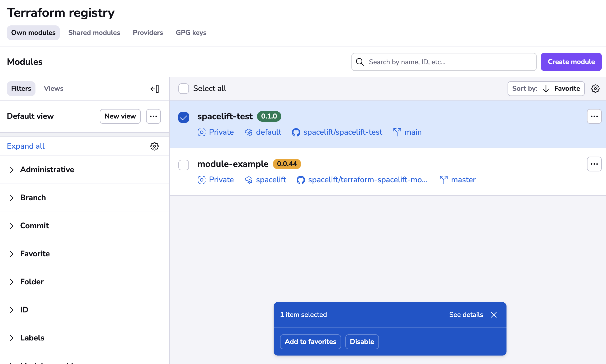The height and width of the screenshot is (364, 606).
Task: Click the gear icon next to Expand all
Action: point(155,146)
